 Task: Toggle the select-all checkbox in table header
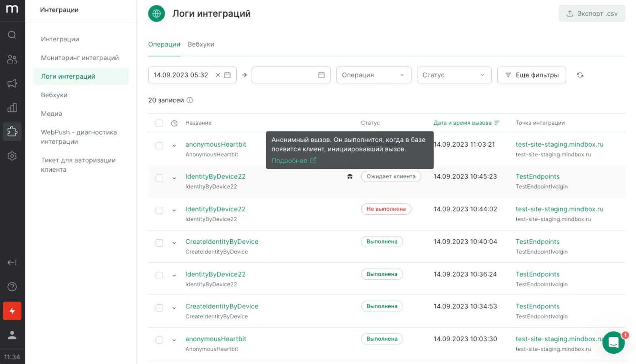pos(159,123)
